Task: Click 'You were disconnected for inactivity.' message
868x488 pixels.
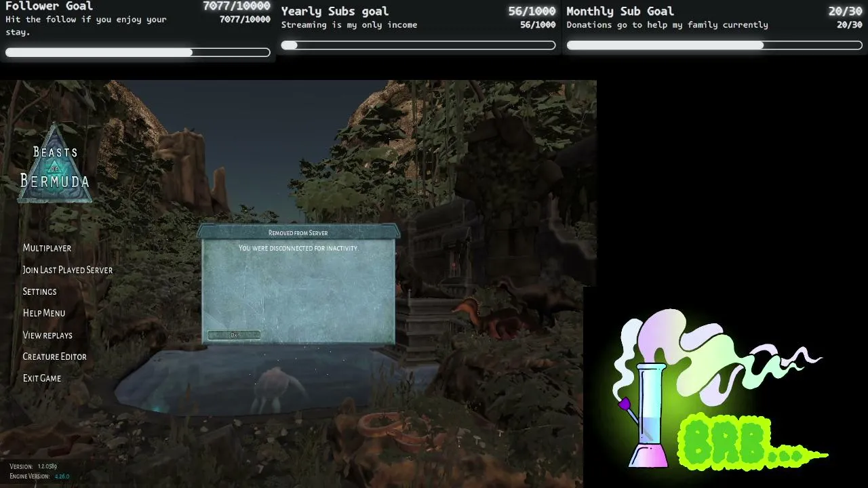Action: pyautogui.click(x=298, y=248)
